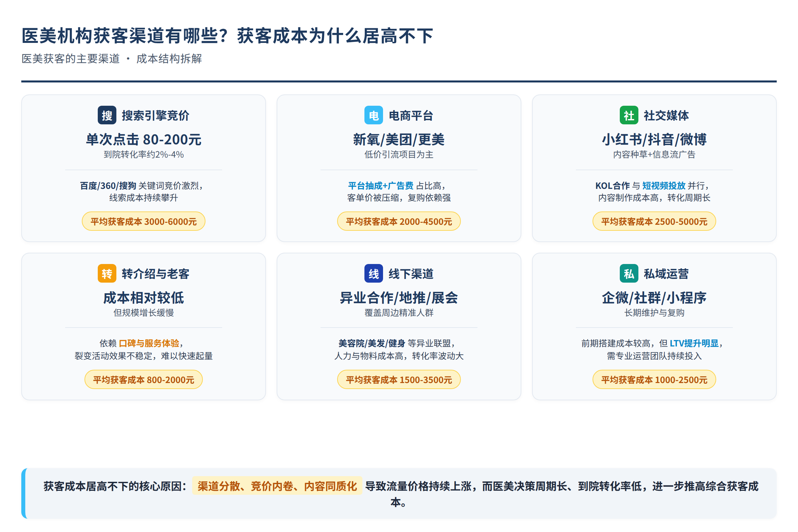The image size is (798, 532).
Task: Select the 平均获客成本 1000-2500元 pill
Action: click(654, 379)
